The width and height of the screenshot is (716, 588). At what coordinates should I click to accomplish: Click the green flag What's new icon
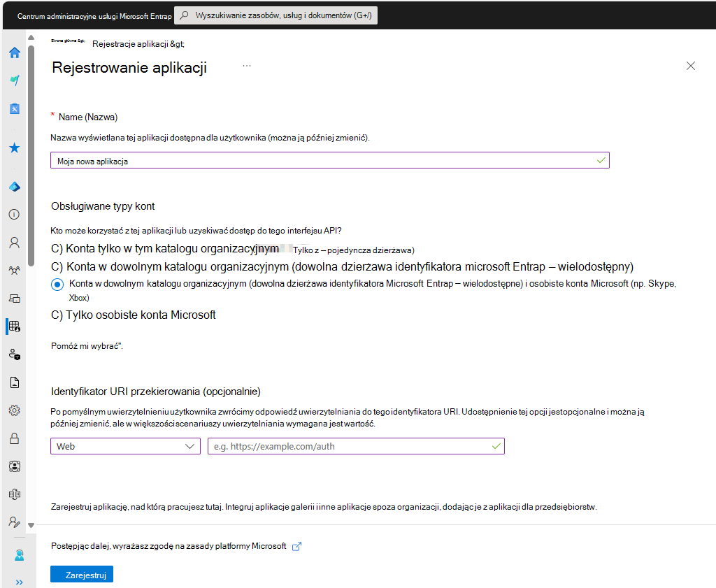(15, 80)
